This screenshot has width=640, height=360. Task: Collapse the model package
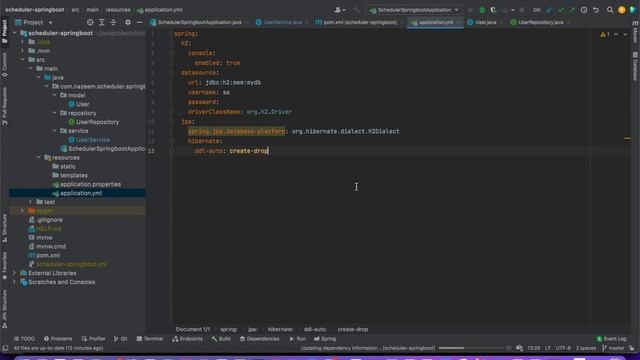click(54, 95)
